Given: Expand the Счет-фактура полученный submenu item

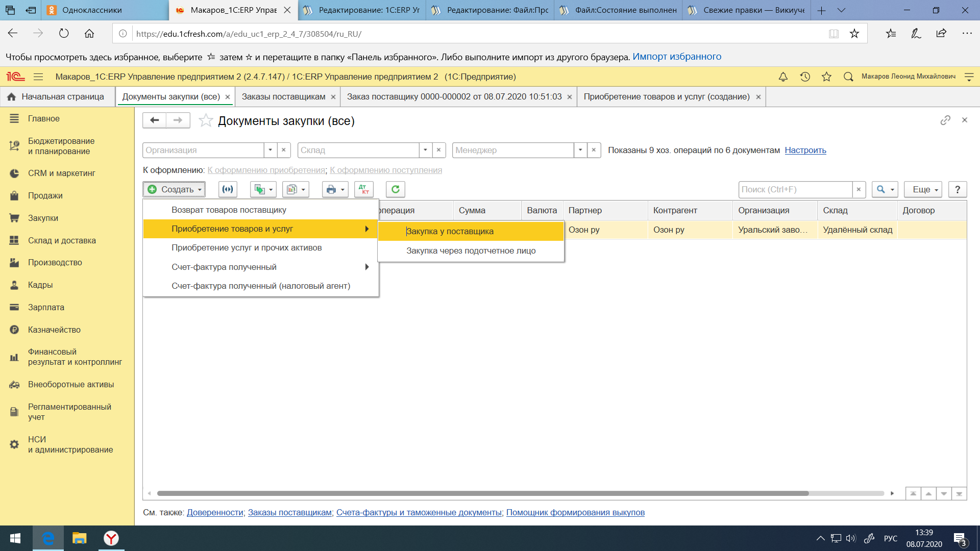Looking at the screenshot, I should pyautogui.click(x=261, y=267).
